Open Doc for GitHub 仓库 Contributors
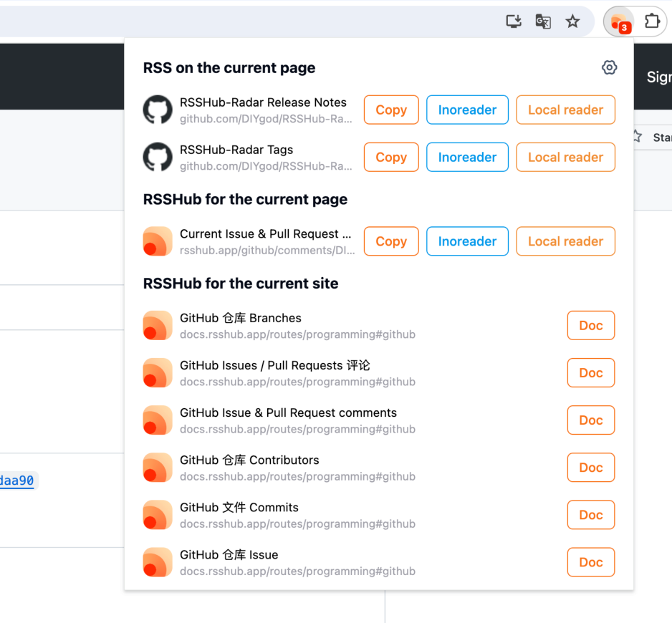Screen dimensions: 672x623 tap(590, 467)
